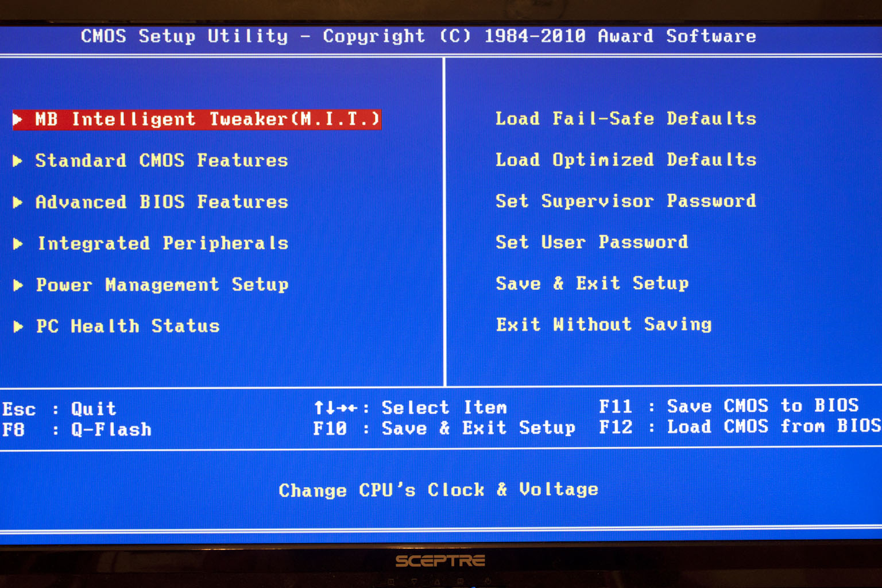
Task: Click the F10 : Save & Exit Setup hint
Action: 444,428
